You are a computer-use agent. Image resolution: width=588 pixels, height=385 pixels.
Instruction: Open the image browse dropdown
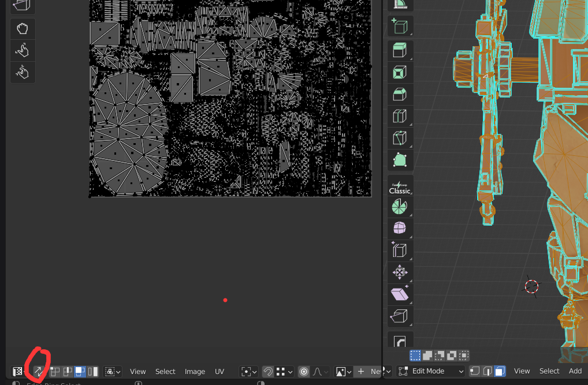coord(343,372)
